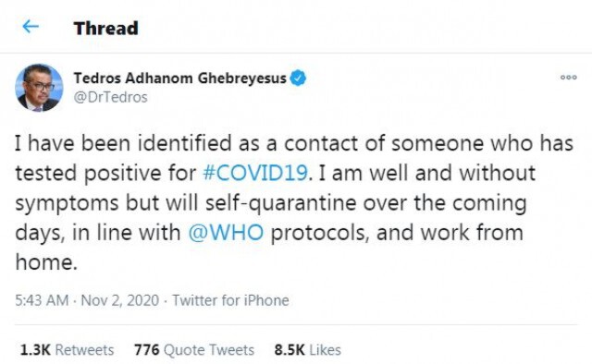Open the three-dot more options menu
This screenshot has width=592, height=364.
point(568,78)
